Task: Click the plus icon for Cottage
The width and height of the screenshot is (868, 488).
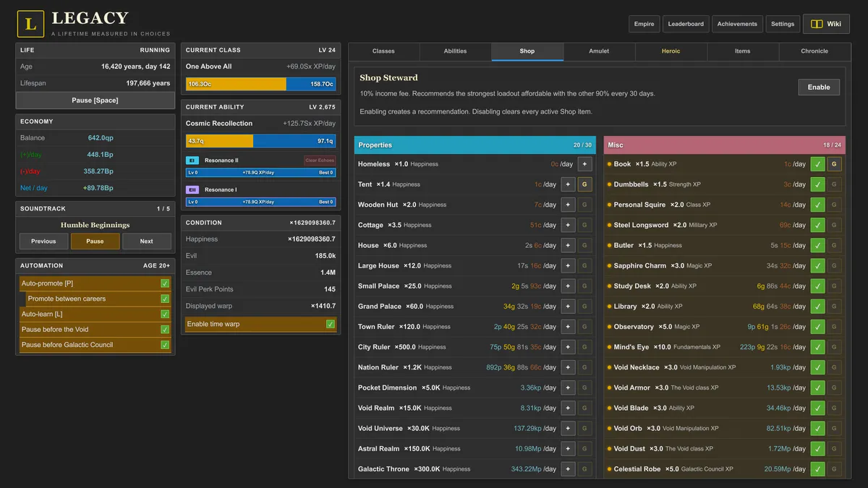Action: [x=568, y=225]
